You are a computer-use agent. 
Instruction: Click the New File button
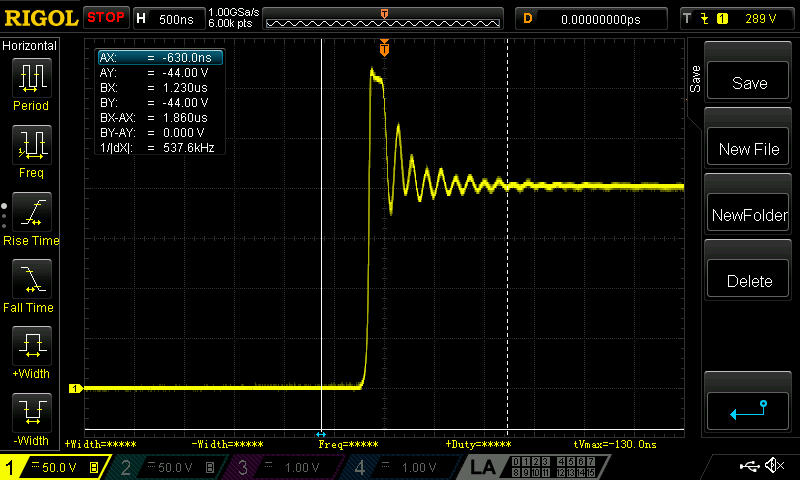coord(748,148)
